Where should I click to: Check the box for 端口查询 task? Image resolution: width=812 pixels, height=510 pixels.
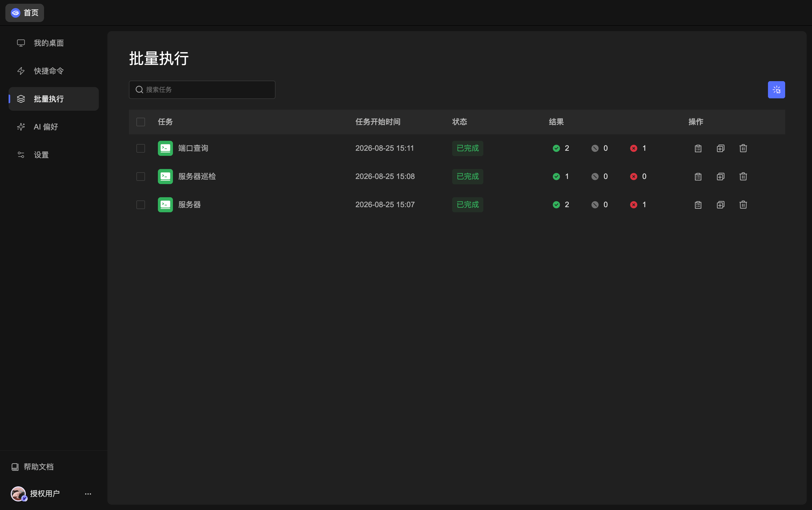click(140, 148)
